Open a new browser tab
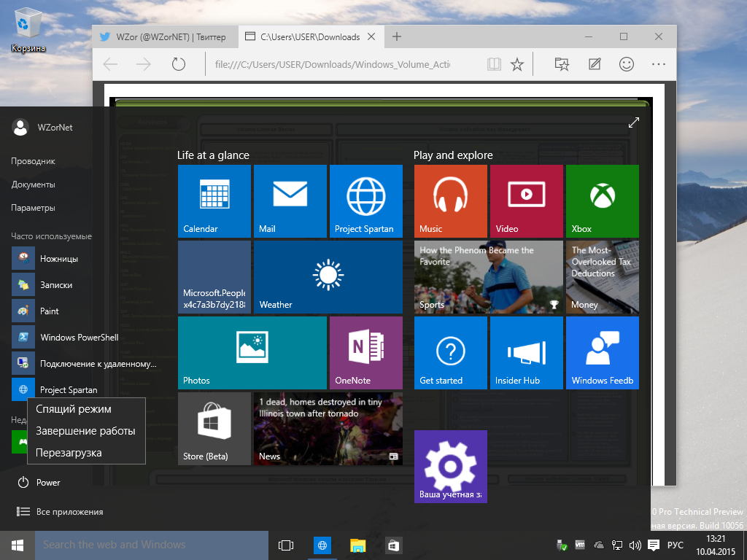 tap(396, 36)
